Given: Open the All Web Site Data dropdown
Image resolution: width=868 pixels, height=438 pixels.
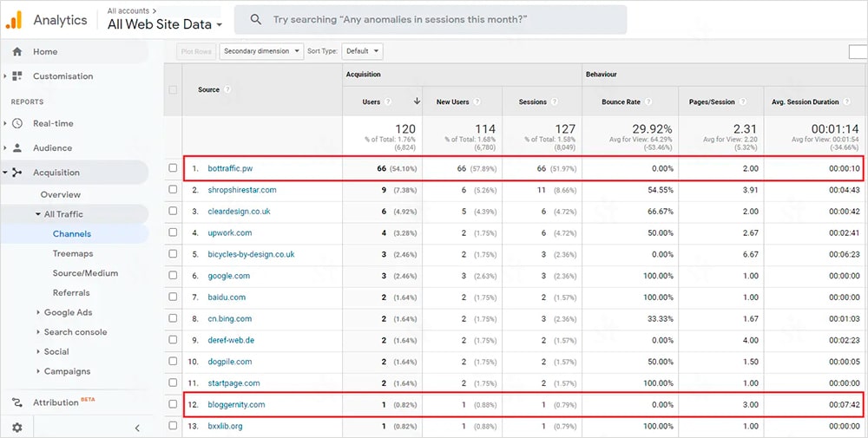Looking at the screenshot, I should pos(165,24).
